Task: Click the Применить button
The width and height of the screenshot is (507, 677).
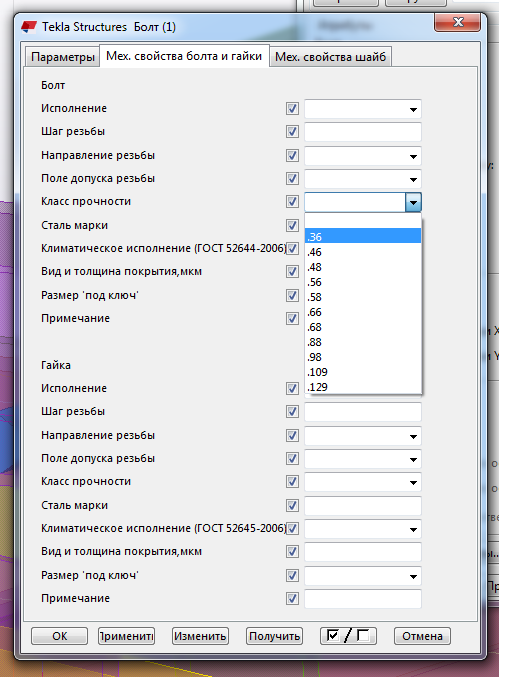Action: 127,636
